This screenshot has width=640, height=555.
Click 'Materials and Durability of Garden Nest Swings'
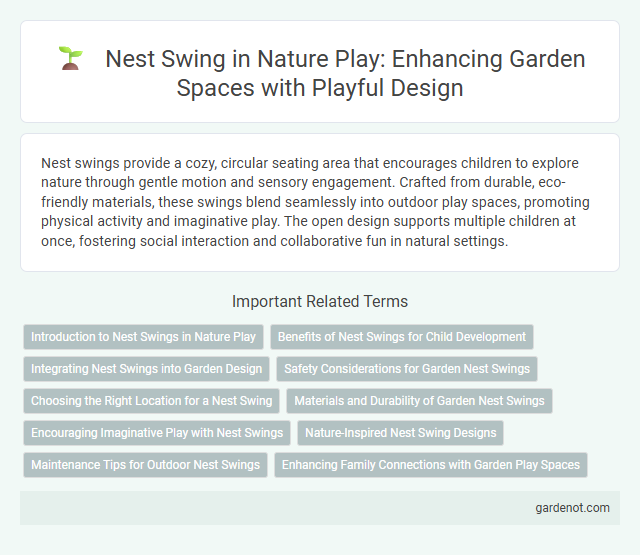[419, 401]
